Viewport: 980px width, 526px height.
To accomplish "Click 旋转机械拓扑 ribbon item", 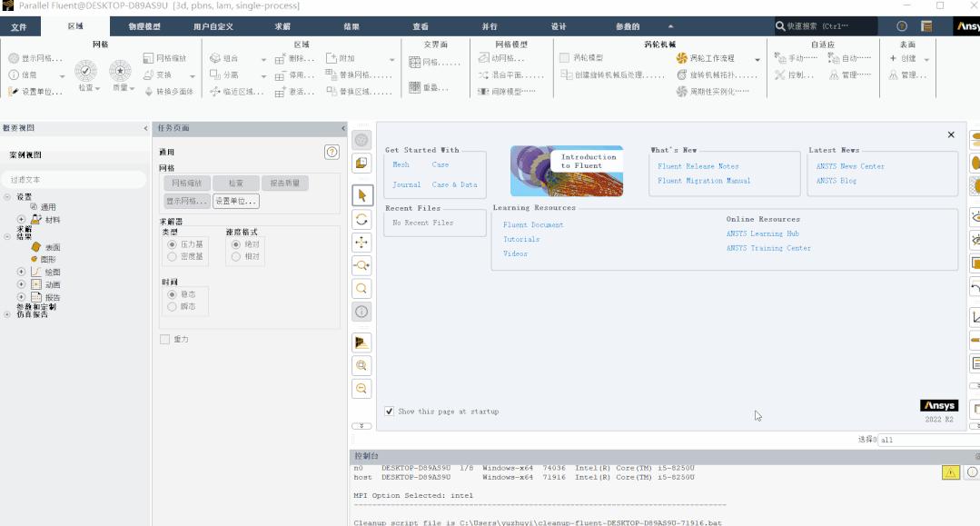I will pyautogui.click(x=717, y=75).
